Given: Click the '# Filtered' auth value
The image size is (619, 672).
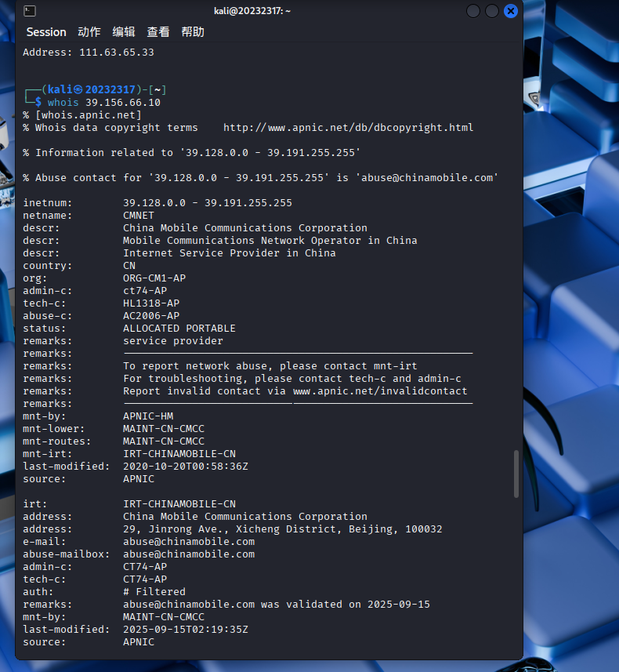Looking at the screenshot, I should 154,592.
